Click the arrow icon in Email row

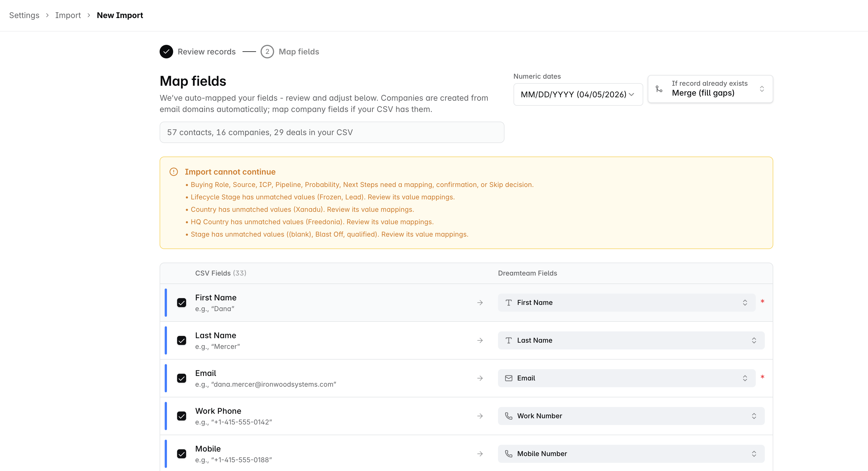480,378
